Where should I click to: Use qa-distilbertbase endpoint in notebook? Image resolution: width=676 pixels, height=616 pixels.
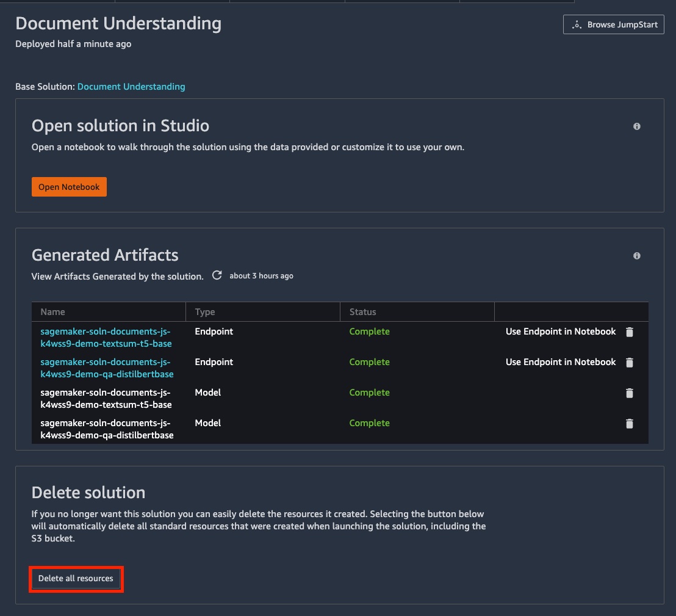click(561, 362)
